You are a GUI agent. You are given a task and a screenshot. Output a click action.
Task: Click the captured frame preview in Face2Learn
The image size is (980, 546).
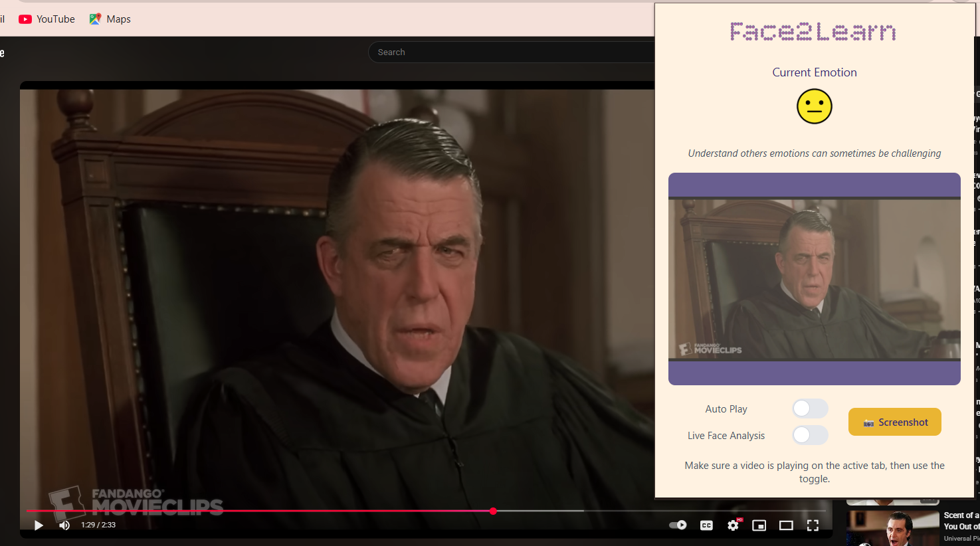815,279
